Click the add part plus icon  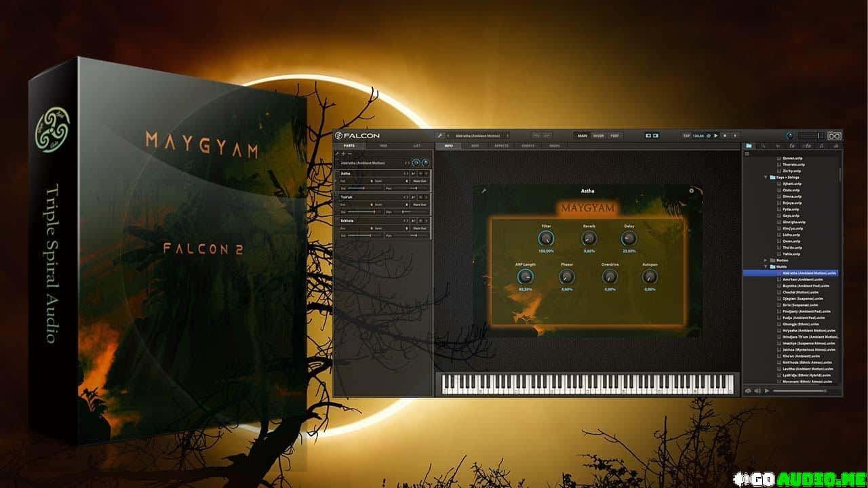343,154
